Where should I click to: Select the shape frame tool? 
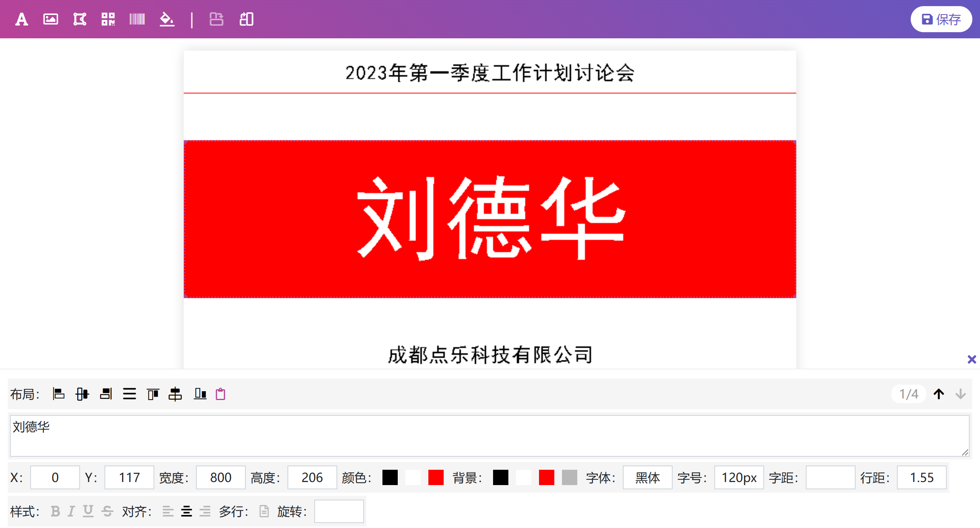tap(80, 19)
